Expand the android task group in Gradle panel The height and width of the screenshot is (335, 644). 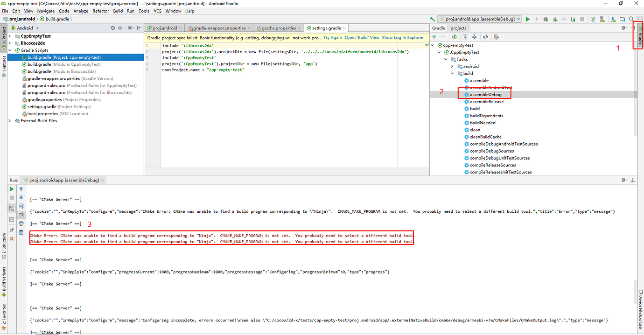click(x=452, y=66)
